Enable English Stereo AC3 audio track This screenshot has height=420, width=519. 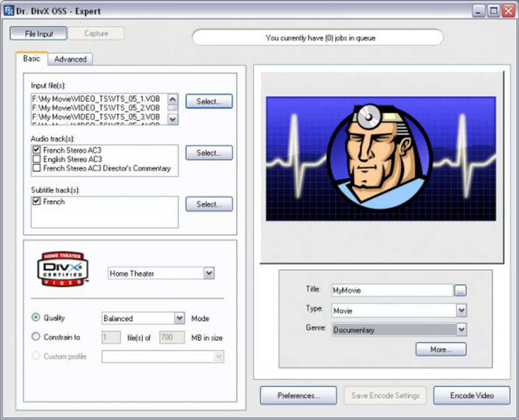click(37, 159)
